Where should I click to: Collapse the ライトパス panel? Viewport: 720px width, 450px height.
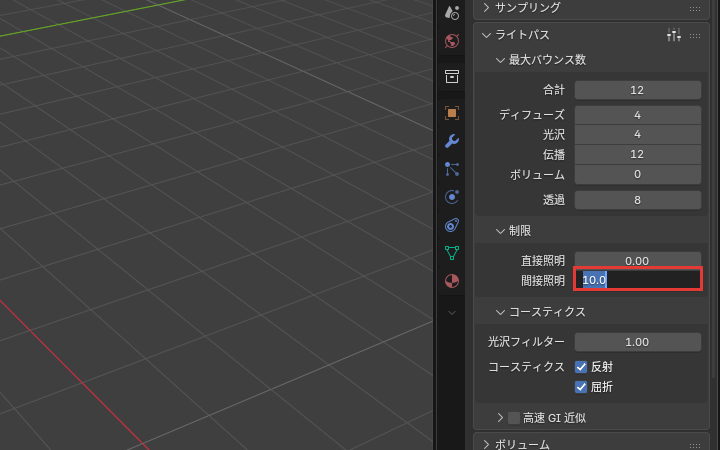point(486,35)
